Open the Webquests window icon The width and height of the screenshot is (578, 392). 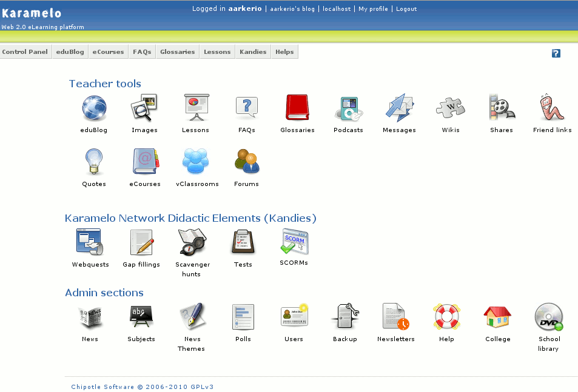coord(90,242)
